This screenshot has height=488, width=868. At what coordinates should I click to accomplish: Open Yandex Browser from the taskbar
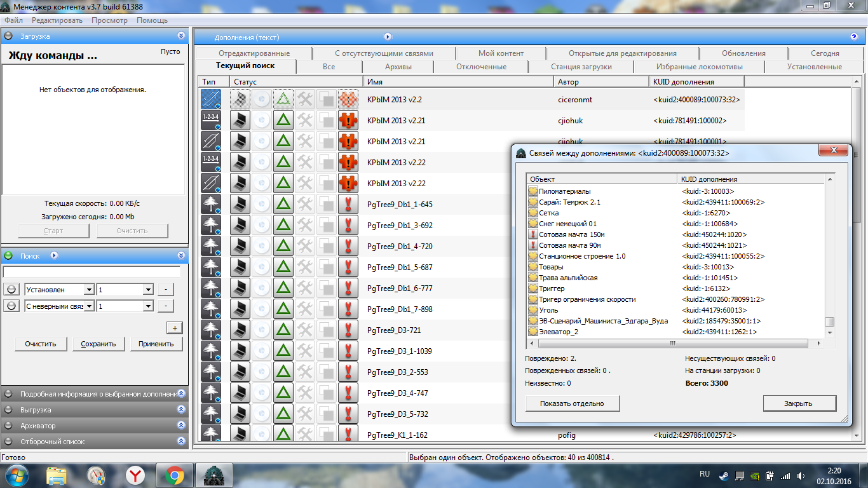135,475
